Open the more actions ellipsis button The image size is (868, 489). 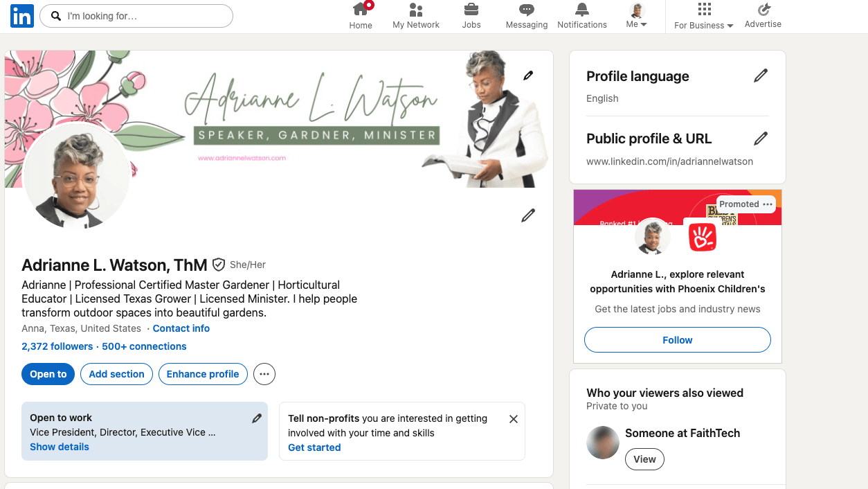click(264, 374)
